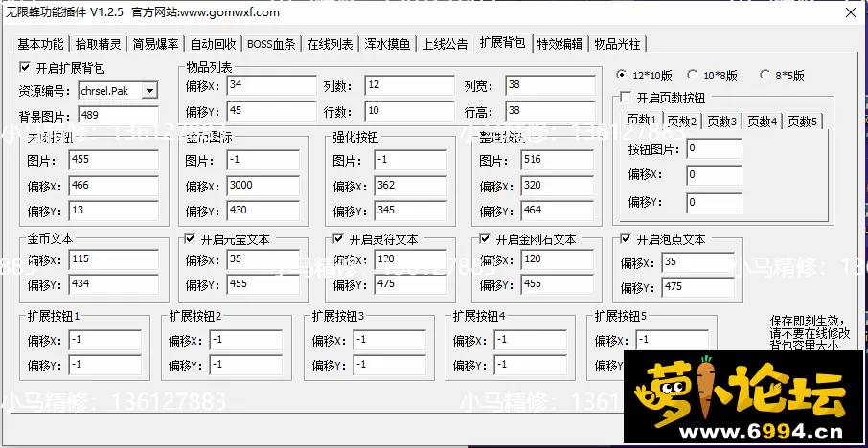The image size is (868, 448).
Task: Click the 金刚石文本 偏移X field with 120
Action: [x=557, y=259]
